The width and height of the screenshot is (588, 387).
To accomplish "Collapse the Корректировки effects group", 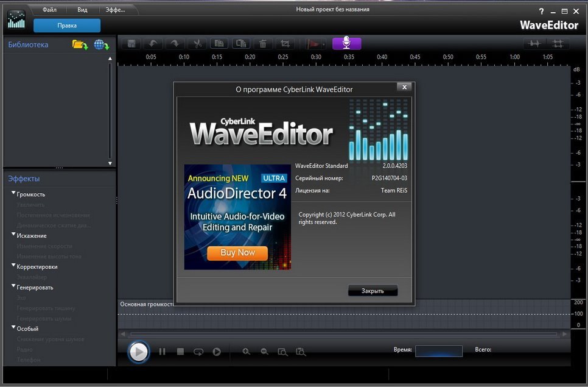I will tap(13, 265).
